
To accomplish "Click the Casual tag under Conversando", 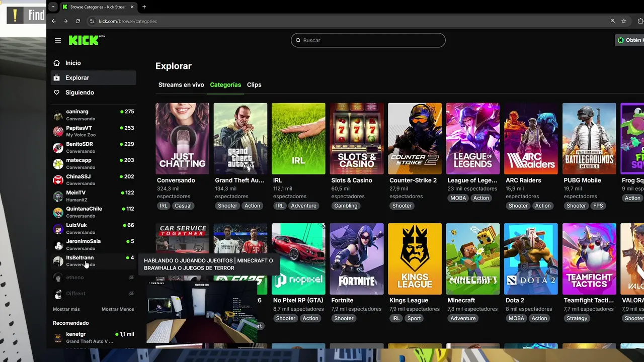I will [183, 206].
